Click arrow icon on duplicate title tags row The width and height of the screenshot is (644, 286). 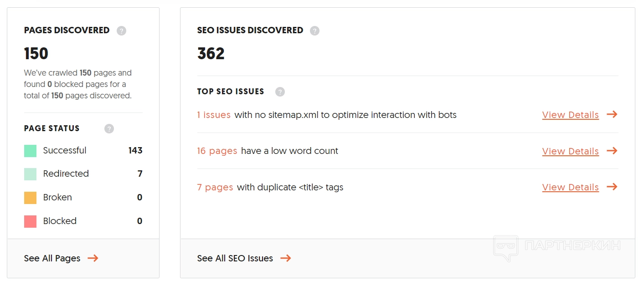(x=612, y=187)
